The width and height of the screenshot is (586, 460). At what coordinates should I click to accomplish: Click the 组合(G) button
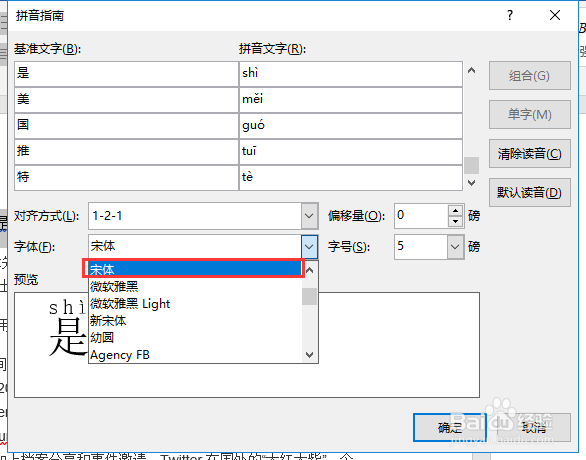[530, 76]
